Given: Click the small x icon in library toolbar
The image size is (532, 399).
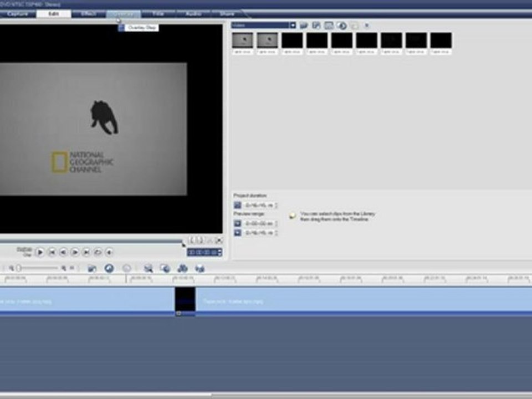Looking at the screenshot, I should [366, 25].
